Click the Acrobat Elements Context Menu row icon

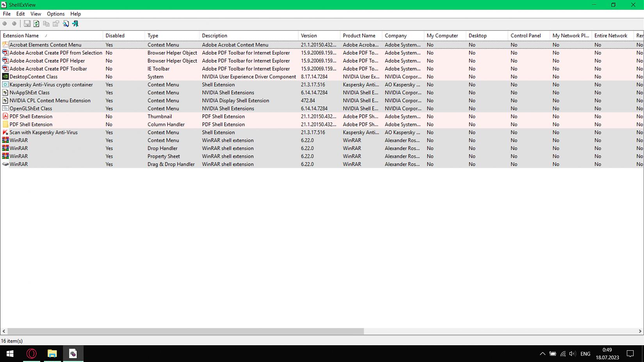pos(5,45)
